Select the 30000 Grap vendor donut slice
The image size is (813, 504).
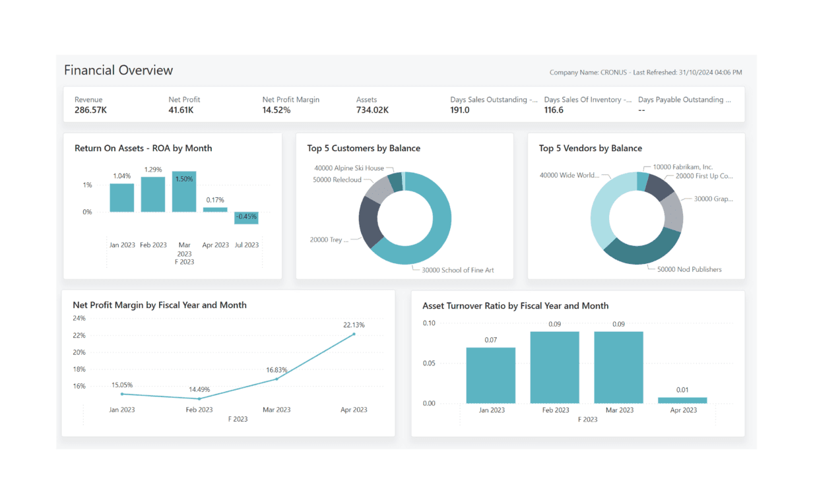(x=672, y=212)
